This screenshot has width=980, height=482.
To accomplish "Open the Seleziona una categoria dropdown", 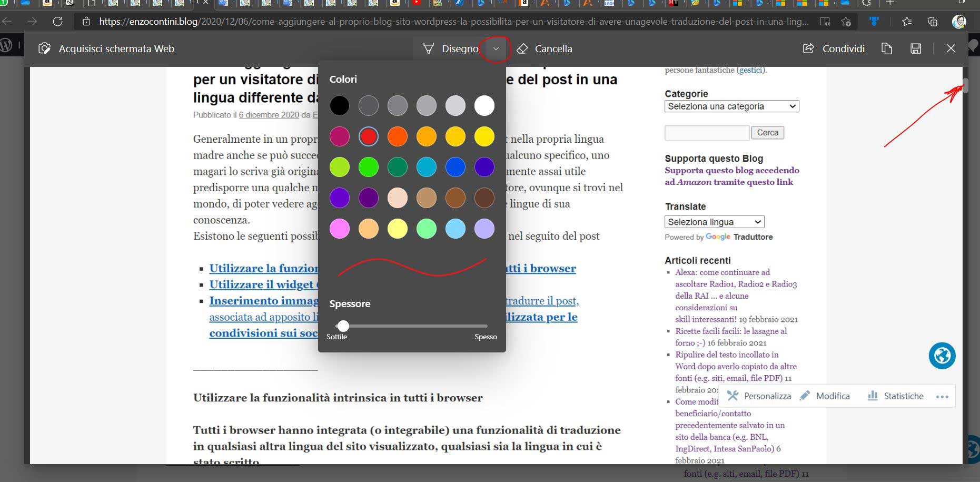I will pyautogui.click(x=731, y=106).
